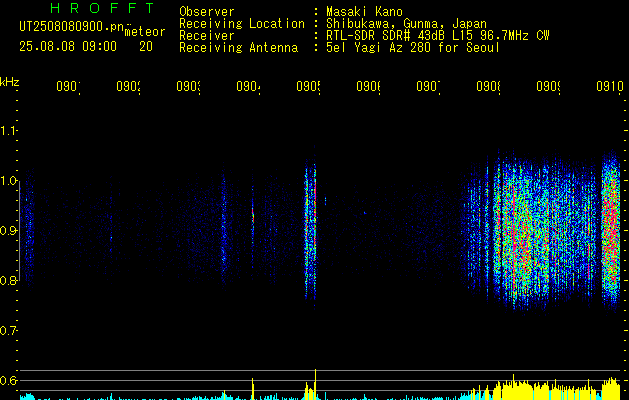This screenshot has width=629, height=400.
Task: Click the 1.0 kHz frequency axis label
Action: click(9, 181)
